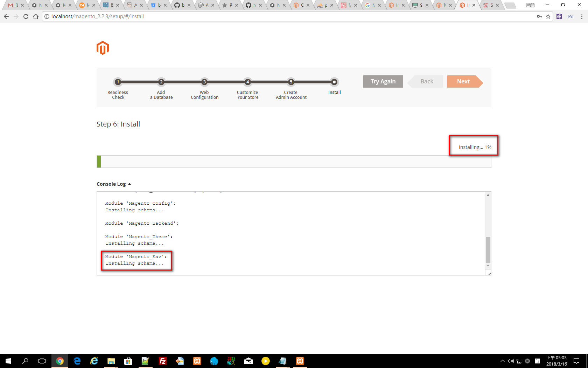Open Chrome's three-dot menu

[582, 16]
